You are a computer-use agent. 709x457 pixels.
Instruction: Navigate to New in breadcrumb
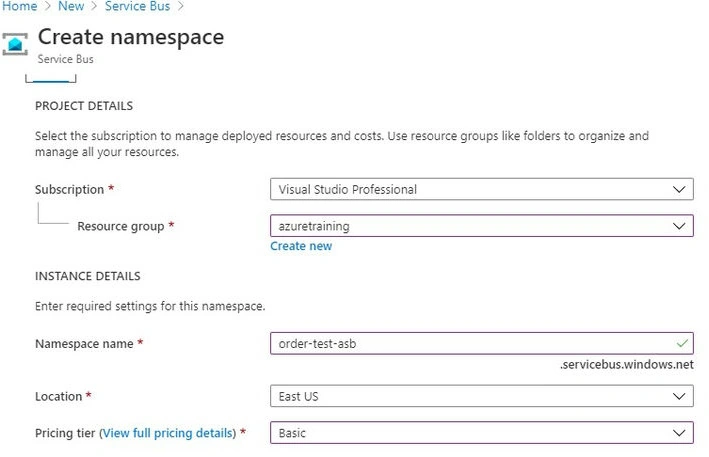point(71,6)
